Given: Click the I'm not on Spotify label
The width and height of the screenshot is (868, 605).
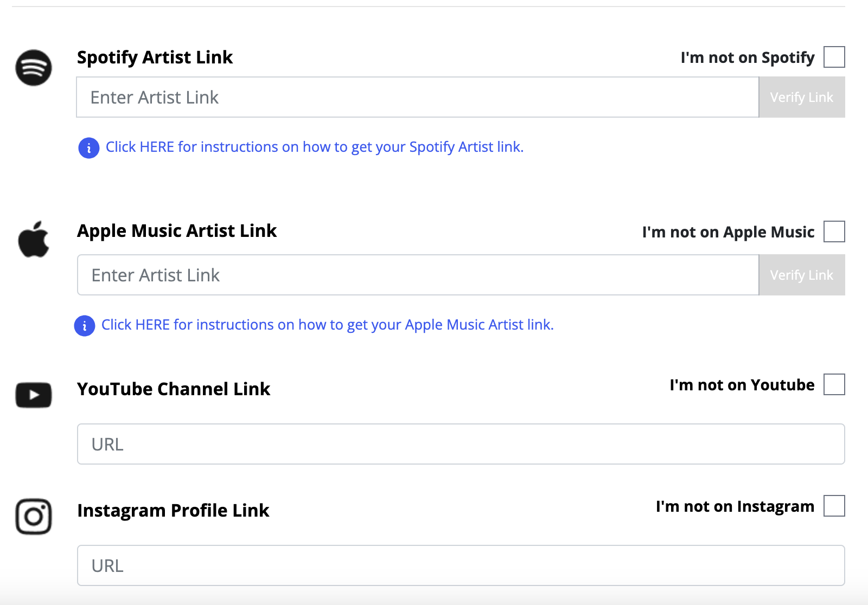Looking at the screenshot, I should (x=748, y=57).
